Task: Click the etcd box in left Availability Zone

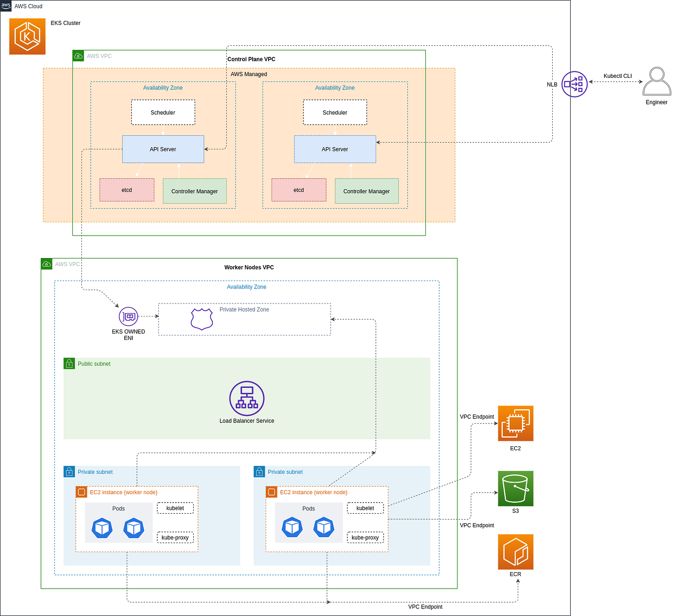Action: [126, 190]
